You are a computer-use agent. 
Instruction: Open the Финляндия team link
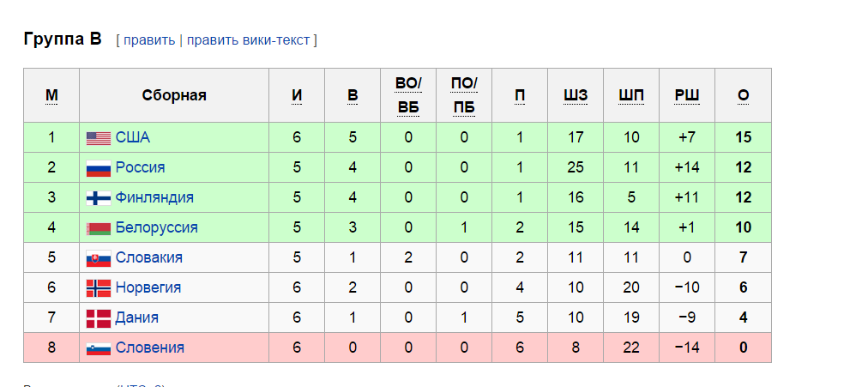point(154,197)
